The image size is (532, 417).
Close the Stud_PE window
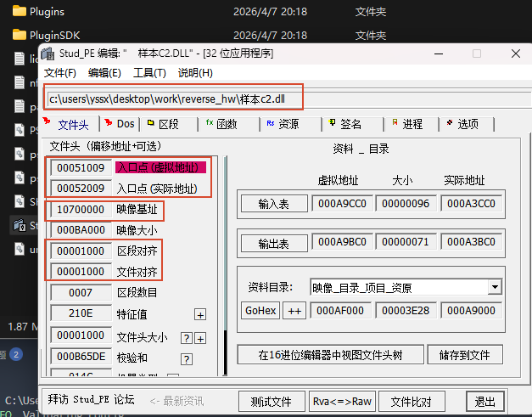point(516,54)
